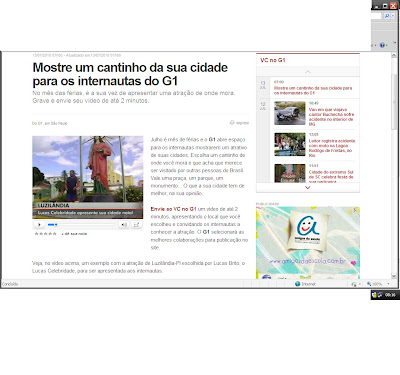Screen dimensions: 400x375
Task: Mute the video player sound
Action: [124, 225]
